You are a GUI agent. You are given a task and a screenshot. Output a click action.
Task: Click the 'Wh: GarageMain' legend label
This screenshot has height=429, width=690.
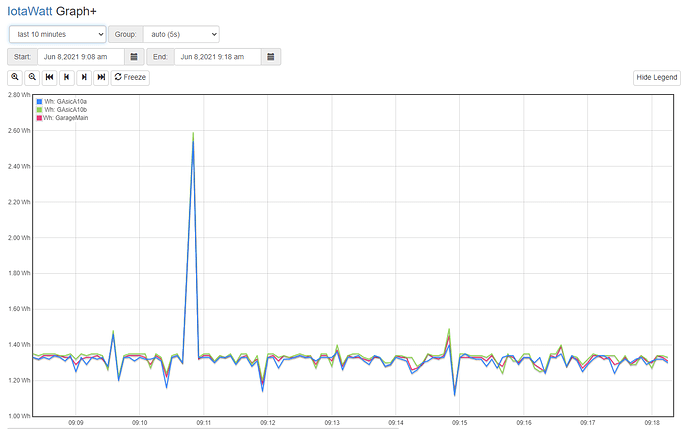click(x=66, y=118)
